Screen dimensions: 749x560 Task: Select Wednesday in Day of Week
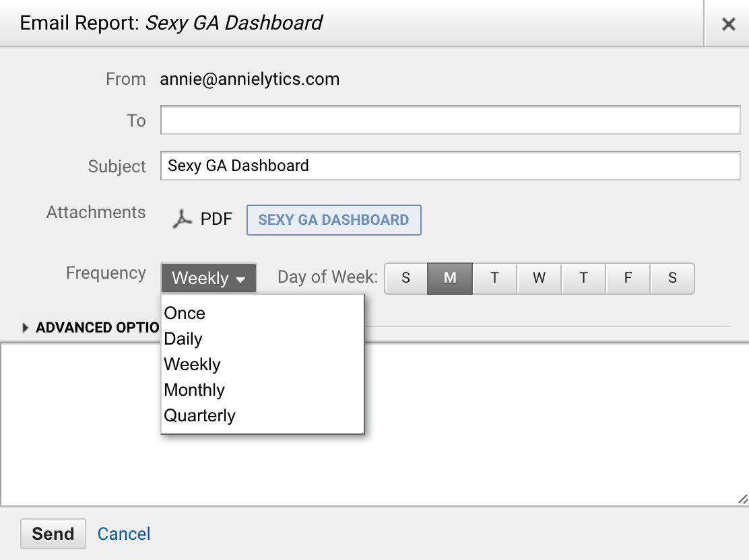pyautogui.click(x=539, y=278)
